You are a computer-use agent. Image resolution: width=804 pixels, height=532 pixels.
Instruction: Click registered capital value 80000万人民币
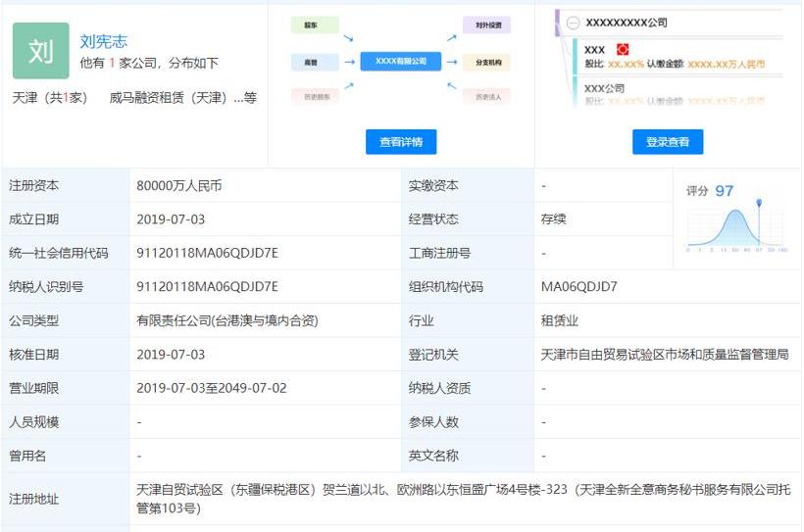tap(179, 185)
